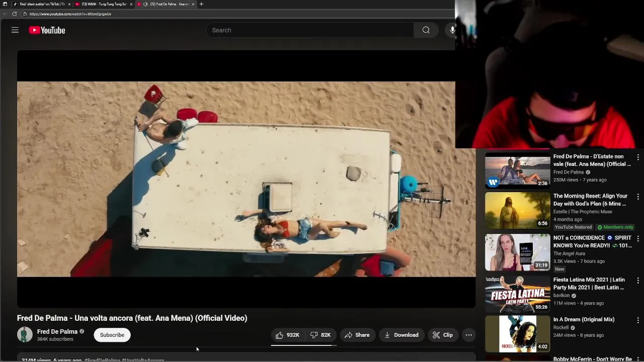Image resolution: width=644 pixels, height=362 pixels.
Task: Focus the YouTube Search input field
Action: (x=309, y=30)
